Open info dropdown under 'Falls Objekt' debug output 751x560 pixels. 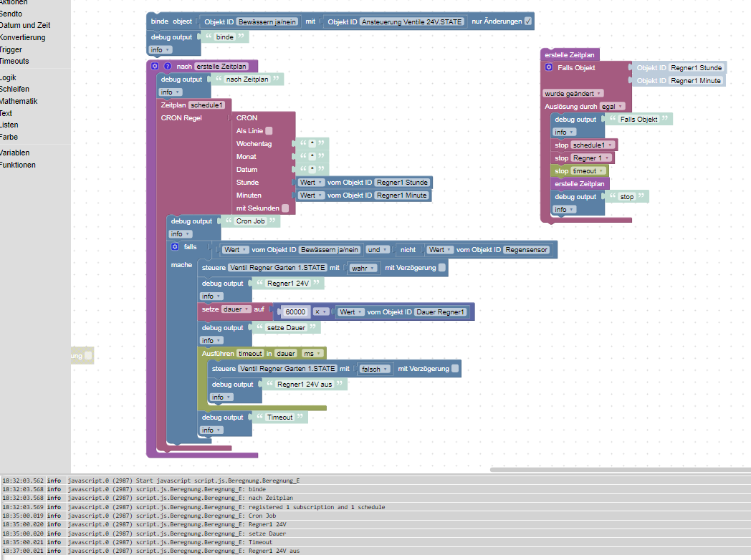(565, 132)
